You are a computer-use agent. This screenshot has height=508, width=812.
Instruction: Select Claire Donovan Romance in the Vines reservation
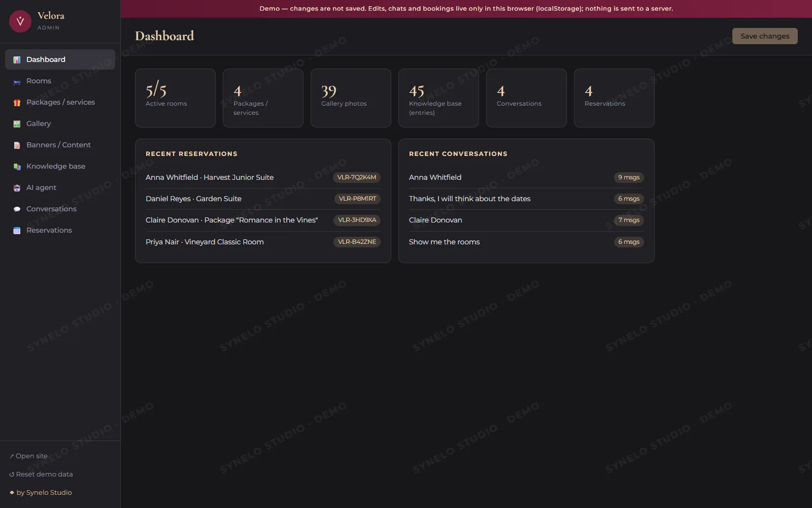point(263,220)
